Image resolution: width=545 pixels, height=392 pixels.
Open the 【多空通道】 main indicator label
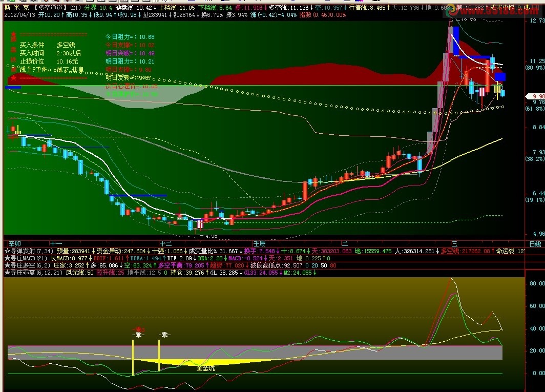point(51,8)
